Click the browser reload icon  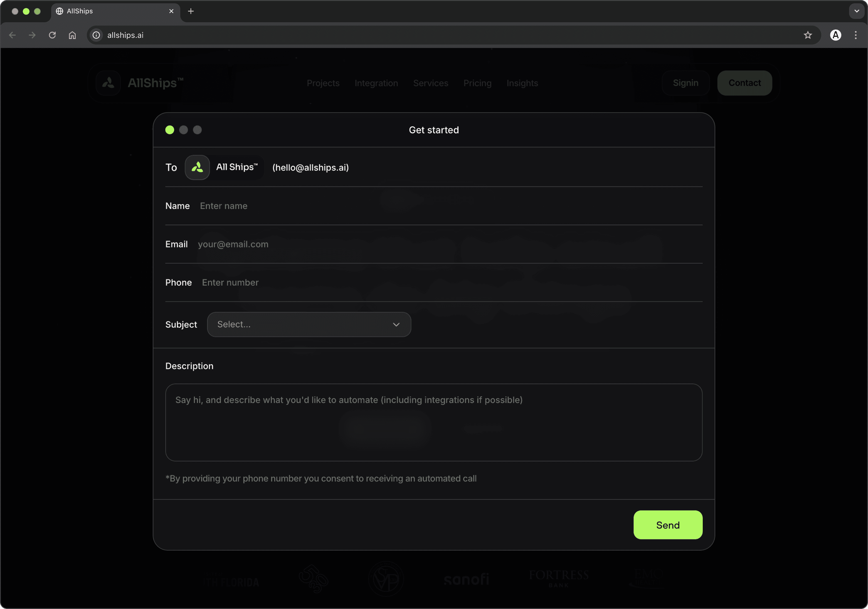tap(52, 35)
